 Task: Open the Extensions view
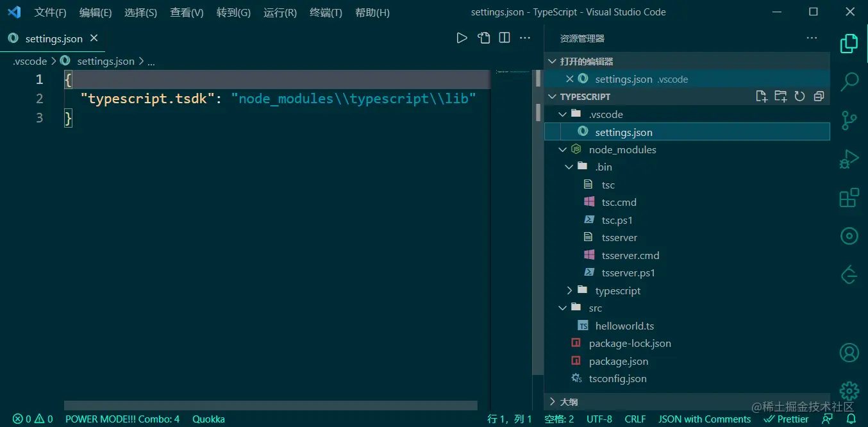point(849,197)
